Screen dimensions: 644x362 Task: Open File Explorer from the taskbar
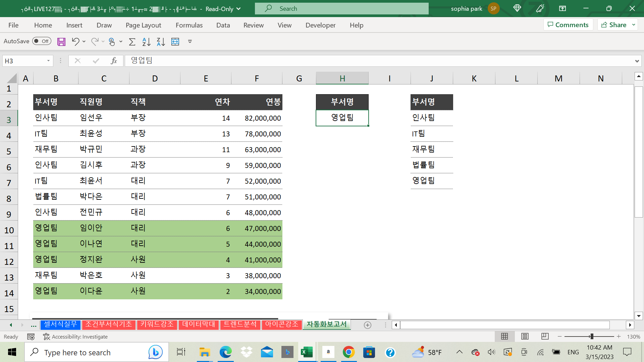tap(205, 352)
